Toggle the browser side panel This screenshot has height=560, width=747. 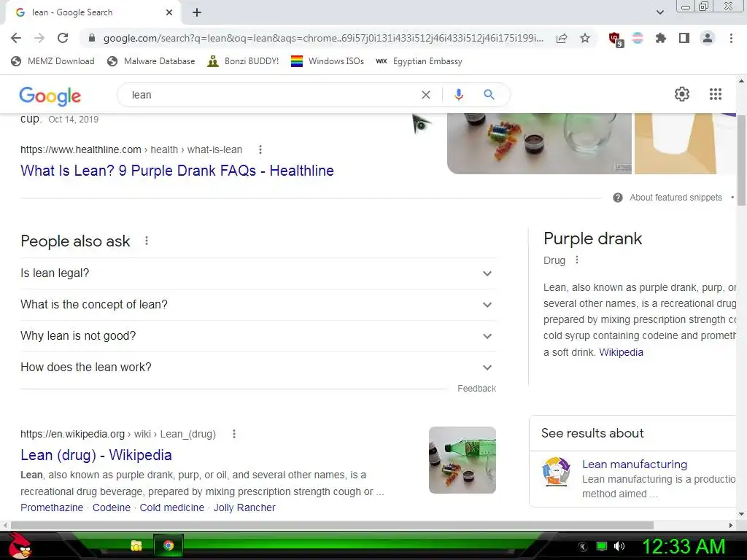(684, 38)
